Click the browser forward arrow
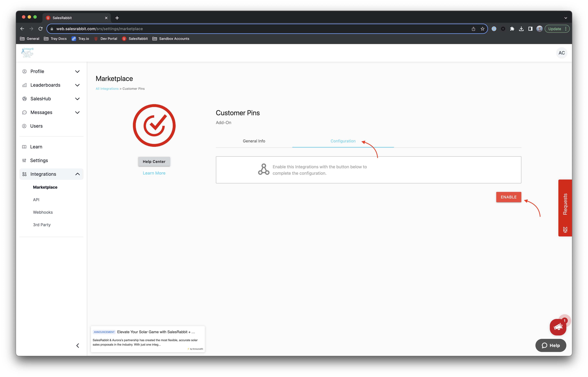588x377 pixels. point(31,29)
